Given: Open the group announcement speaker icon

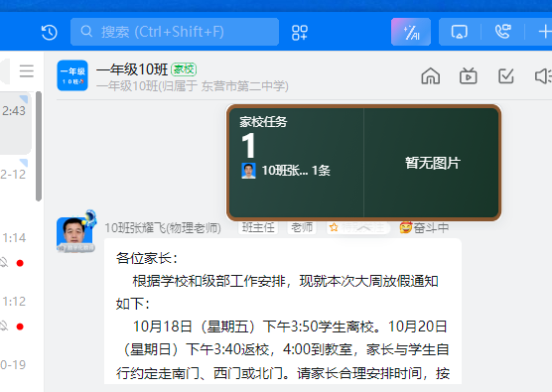Looking at the screenshot, I should pyautogui.click(x=543, y=76).
